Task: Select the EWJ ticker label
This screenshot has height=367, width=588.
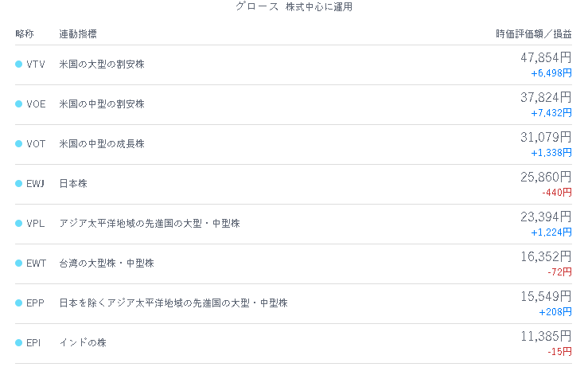Action: click(x=35, y=183)
